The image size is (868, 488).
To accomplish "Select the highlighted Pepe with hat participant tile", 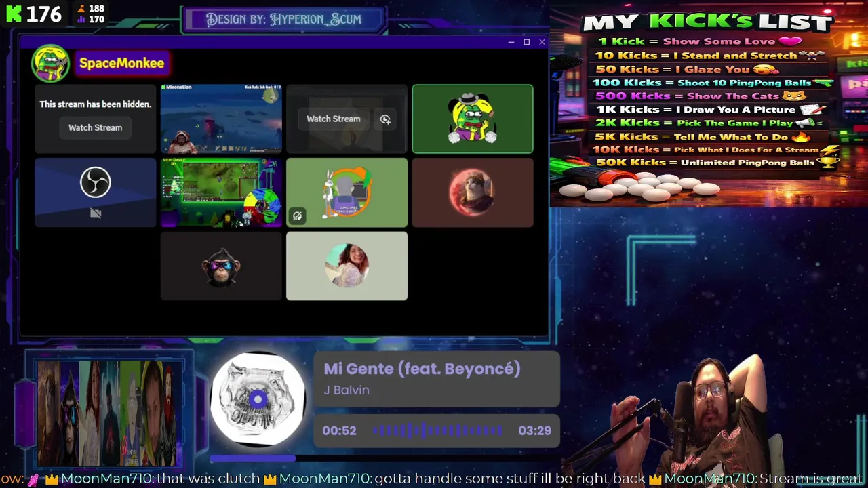I will pos(473,119).
